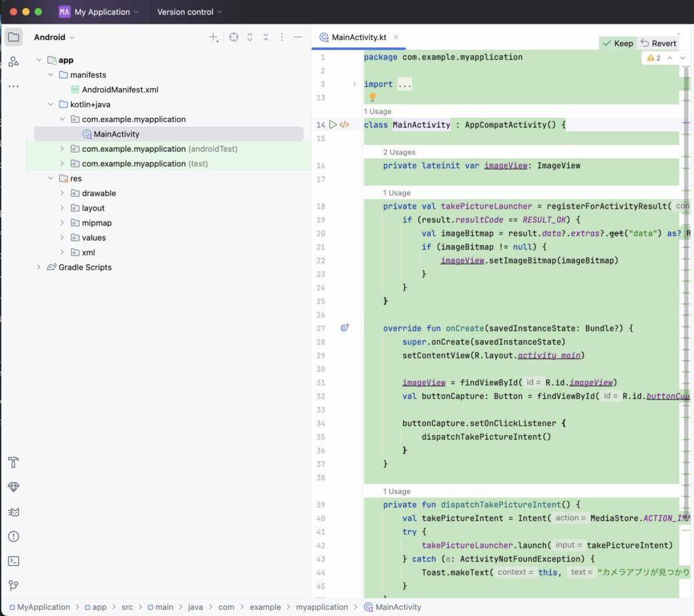The width and height of the screenshot is (694, 616).
Task: Click the Revert button
Action: [x=658, y=43]
